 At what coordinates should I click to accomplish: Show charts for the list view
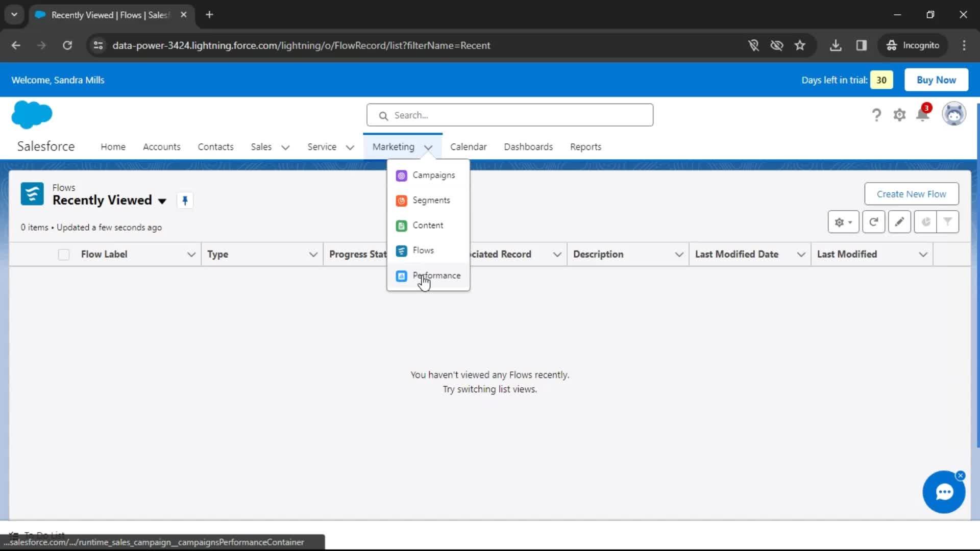(x=925, y=222)
